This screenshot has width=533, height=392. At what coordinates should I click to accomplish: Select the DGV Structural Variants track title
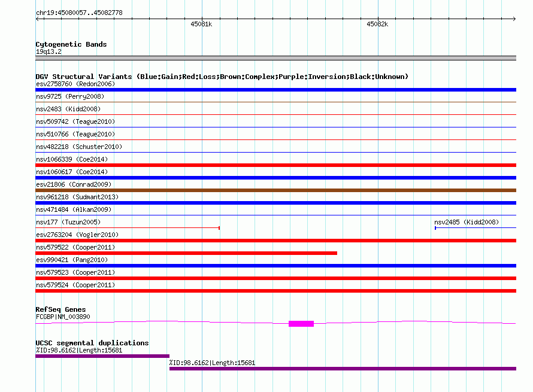(x=222, y=77)
